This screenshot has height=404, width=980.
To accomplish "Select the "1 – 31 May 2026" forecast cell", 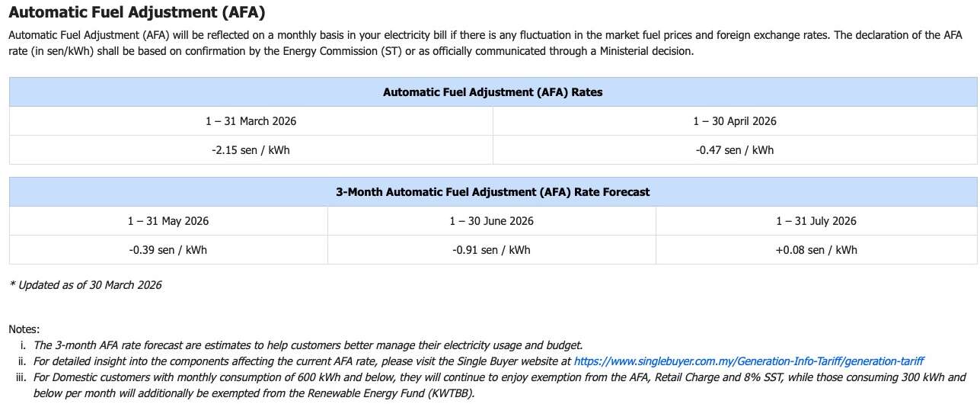I will click(168, 221).
